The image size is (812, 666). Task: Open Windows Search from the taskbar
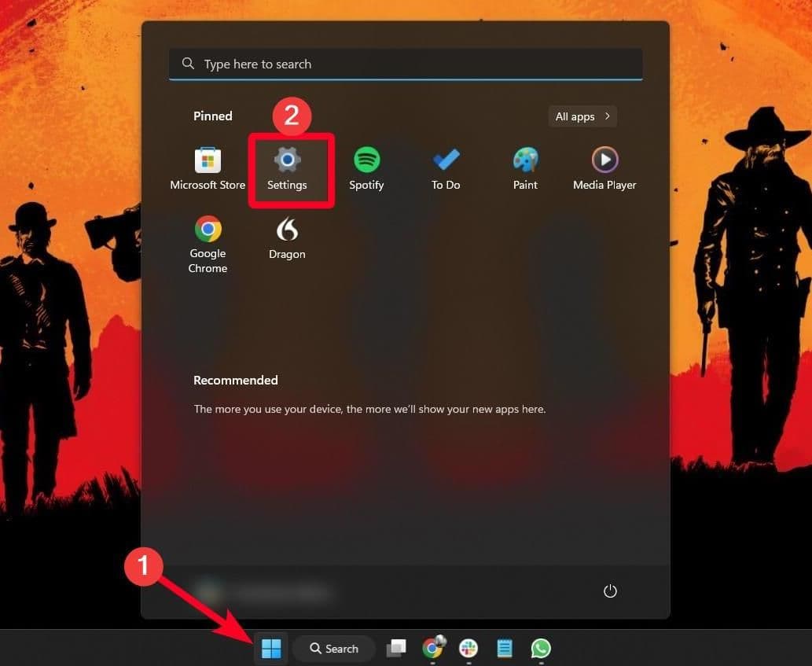tap(333, 648)
